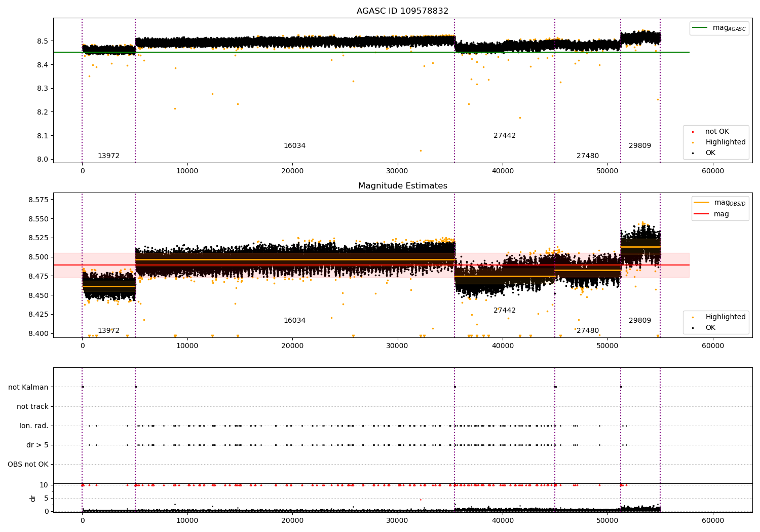Click the 29809 label in Magnitude Estimates plot
Image resolution: width=760 pixels, height=532 pixels.
click(640, 321)
